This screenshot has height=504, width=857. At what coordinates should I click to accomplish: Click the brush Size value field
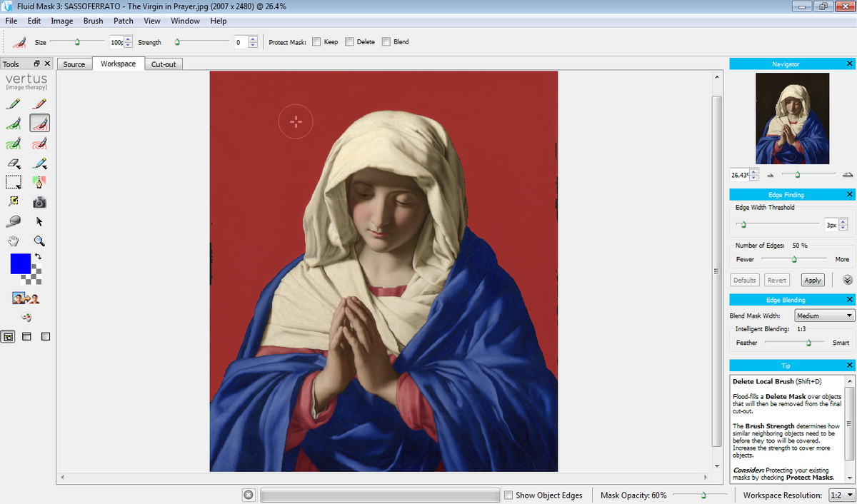117,42
